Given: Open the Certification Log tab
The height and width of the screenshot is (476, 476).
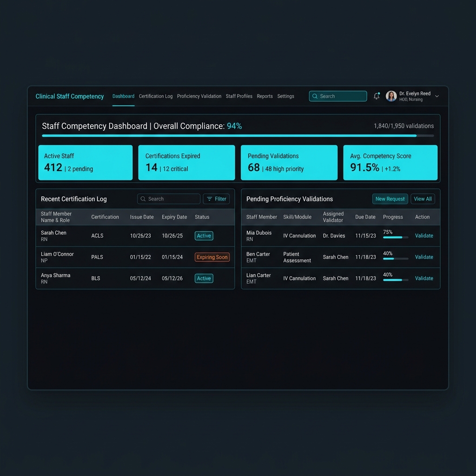Looking at the screenshot, I should tap(156, 96).
